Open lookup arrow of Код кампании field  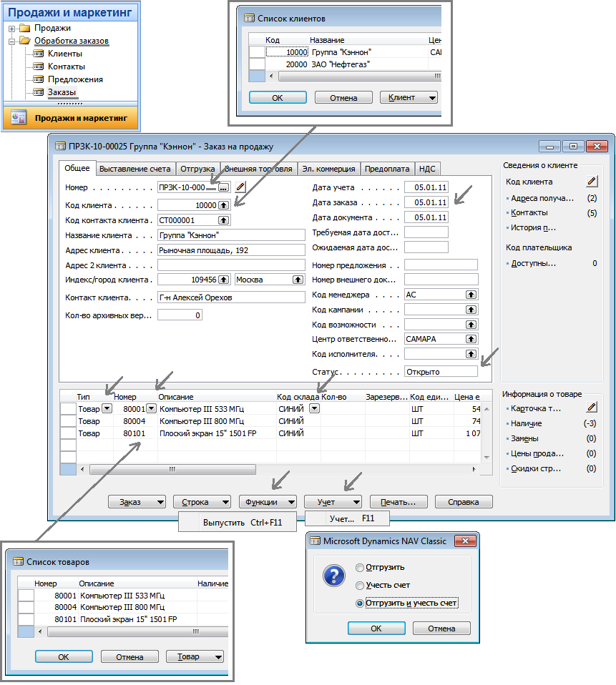click(x=471, y=310)
